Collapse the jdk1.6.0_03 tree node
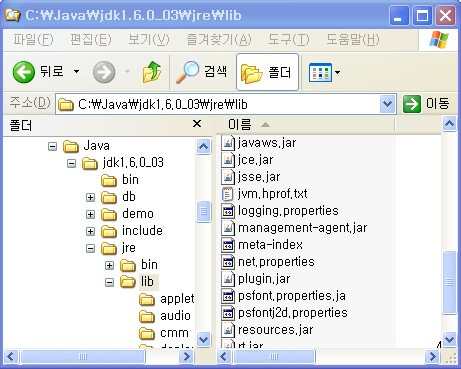The height and width of the screenshot is (369, 461). coord(71,163)
